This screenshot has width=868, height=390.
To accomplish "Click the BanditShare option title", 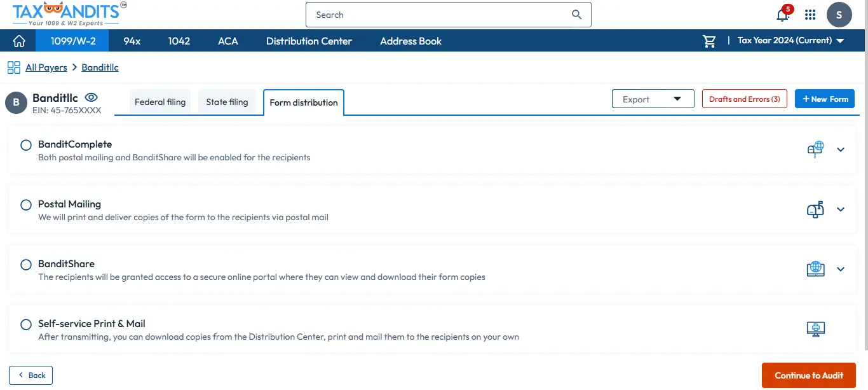I will click(x=66, y=264).
